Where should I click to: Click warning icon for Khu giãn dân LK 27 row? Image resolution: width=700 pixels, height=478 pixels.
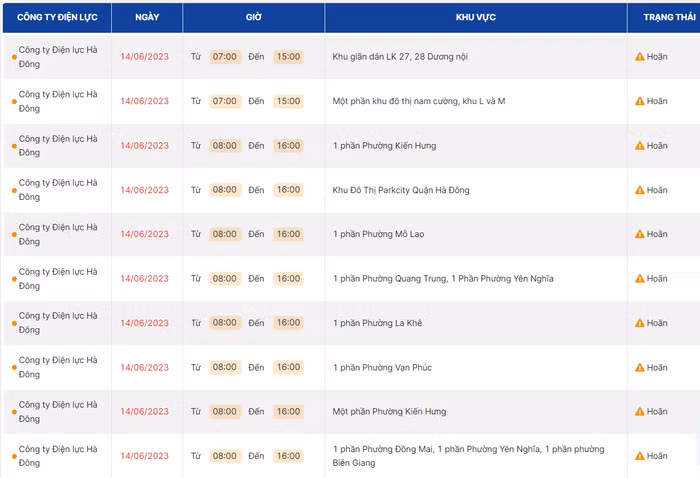tap(640, 57)
